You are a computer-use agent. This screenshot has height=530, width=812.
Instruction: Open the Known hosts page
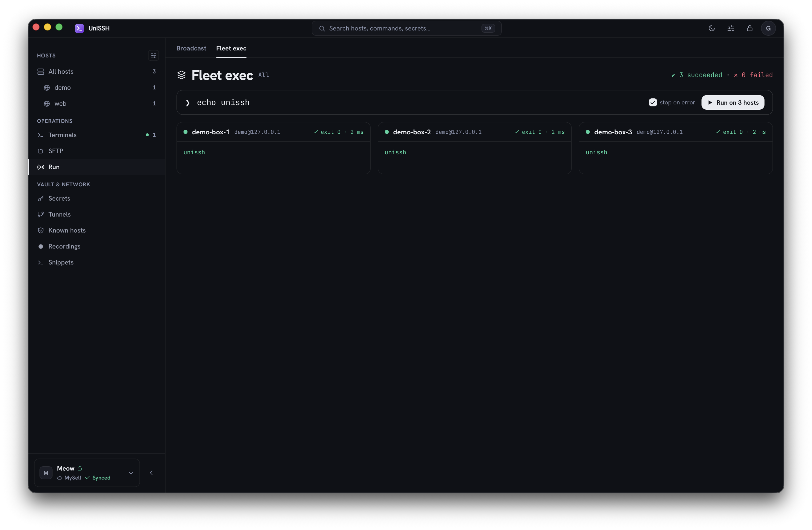point(96,230)
